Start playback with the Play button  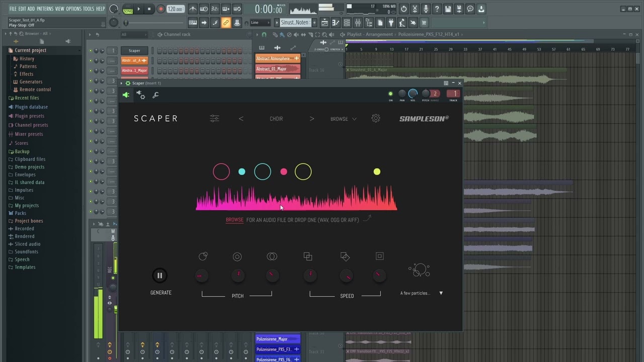coord(139,9)
